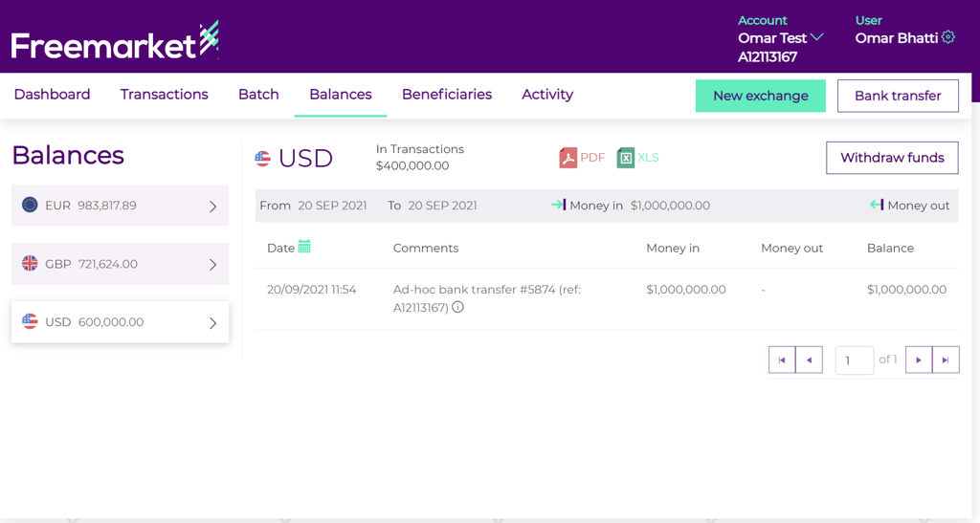980x523 pixels.
Task: Click the In Transactions $400,000.00 amount
Action: (x=412, y=166)
